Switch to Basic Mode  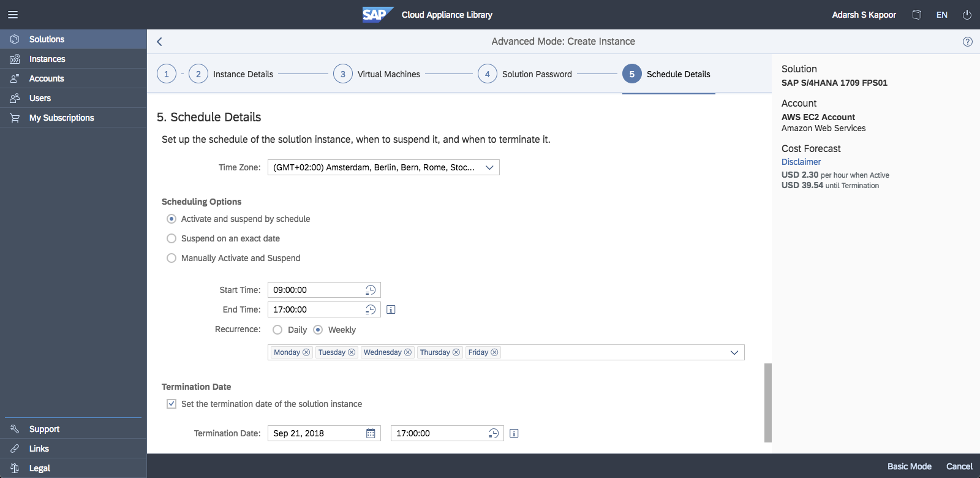(x=910, y=466)
